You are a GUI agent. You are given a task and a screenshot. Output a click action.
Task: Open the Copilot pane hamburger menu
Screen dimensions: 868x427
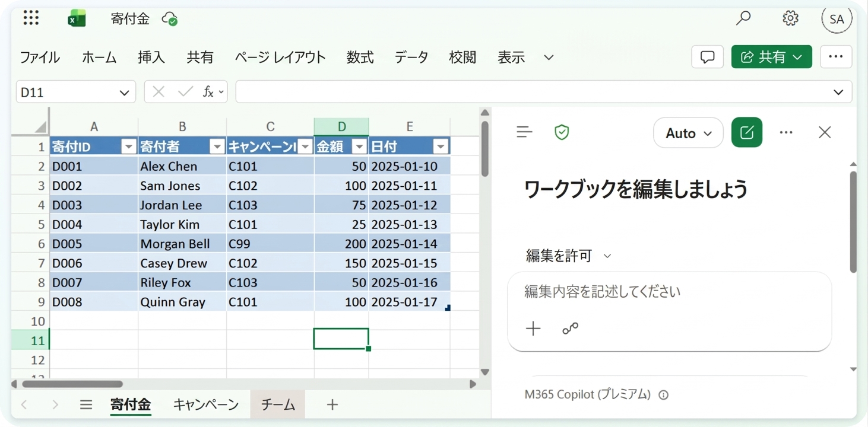[524, 132]
